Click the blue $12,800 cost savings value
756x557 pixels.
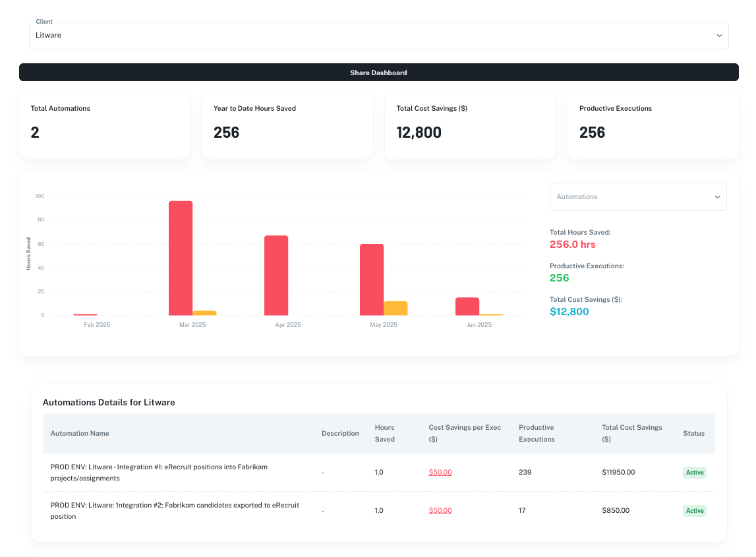tap(569, 312)
